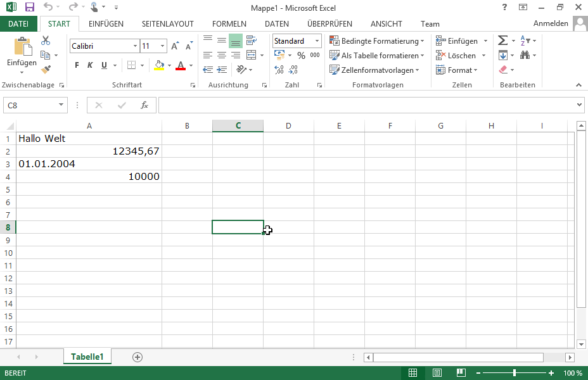The image size is (588, 380).
Task: Click the Save icon in quick access toolbar
Action: (x=30, y=7)
